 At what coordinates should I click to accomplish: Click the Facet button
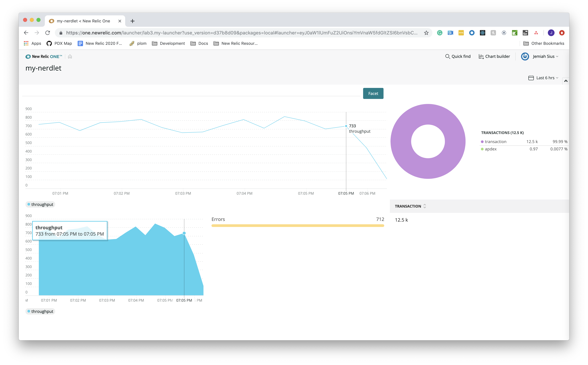tap(373, 93)
